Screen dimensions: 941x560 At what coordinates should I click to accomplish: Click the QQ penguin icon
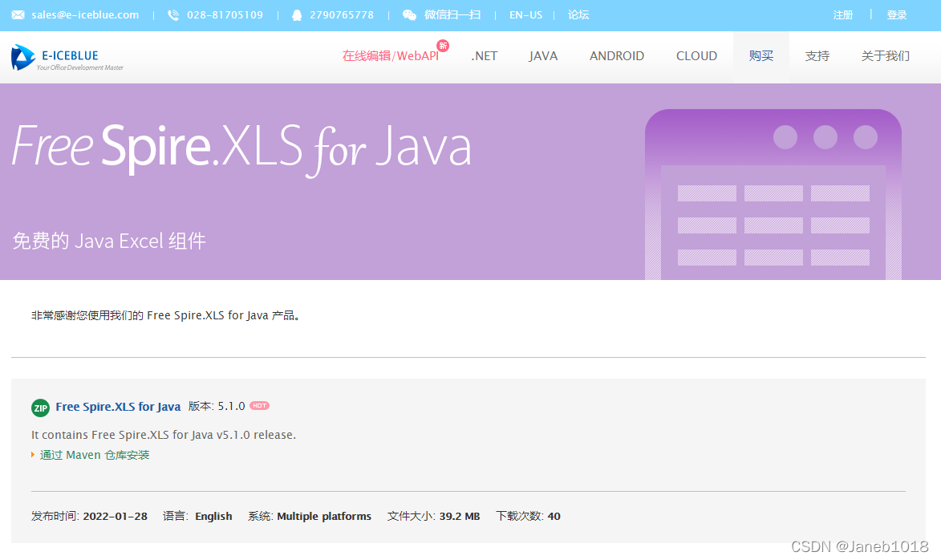point(297,15)
